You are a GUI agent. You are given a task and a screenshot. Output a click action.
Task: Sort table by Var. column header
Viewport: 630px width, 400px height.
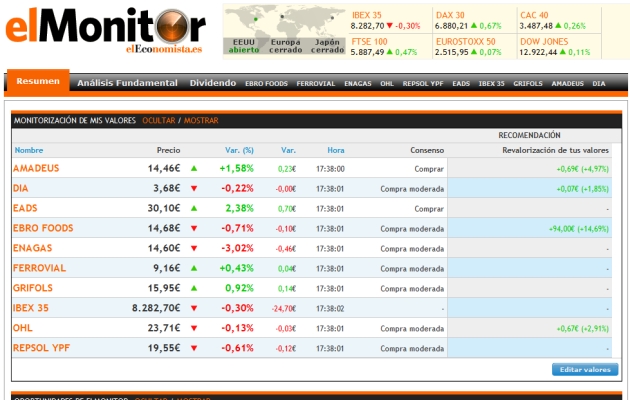[x=288, y=150]
